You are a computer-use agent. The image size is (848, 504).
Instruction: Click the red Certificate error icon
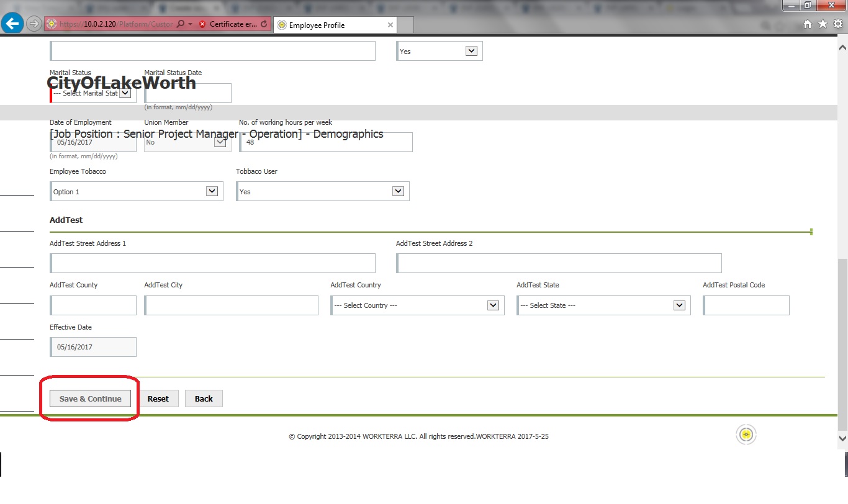click(x=202, y=24)
